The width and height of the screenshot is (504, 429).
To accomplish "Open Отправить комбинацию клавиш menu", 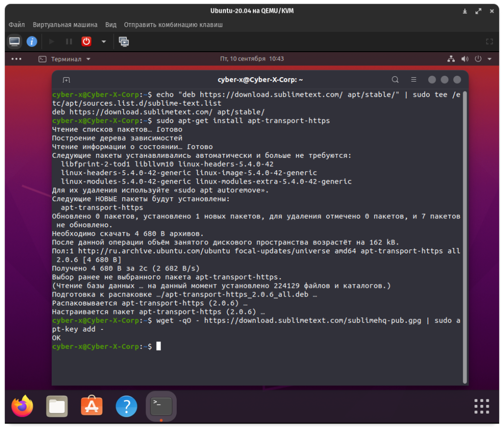I will coord(173,25).
